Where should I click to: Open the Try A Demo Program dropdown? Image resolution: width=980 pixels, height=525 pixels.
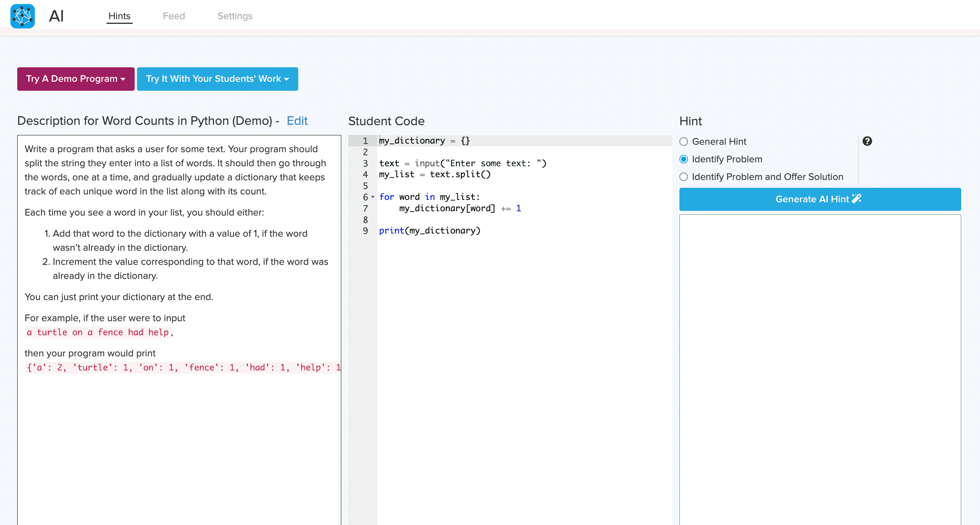pos(76,79)
